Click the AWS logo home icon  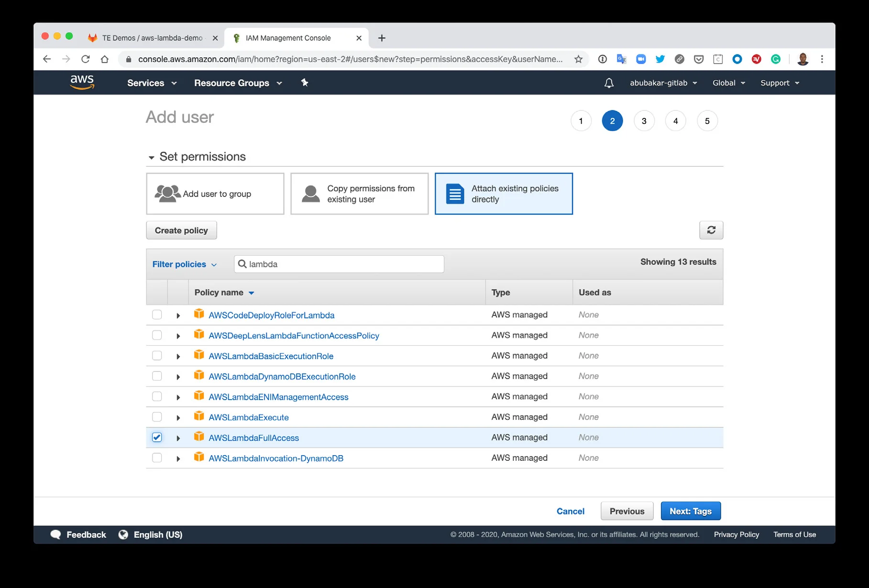click(82, 83)
